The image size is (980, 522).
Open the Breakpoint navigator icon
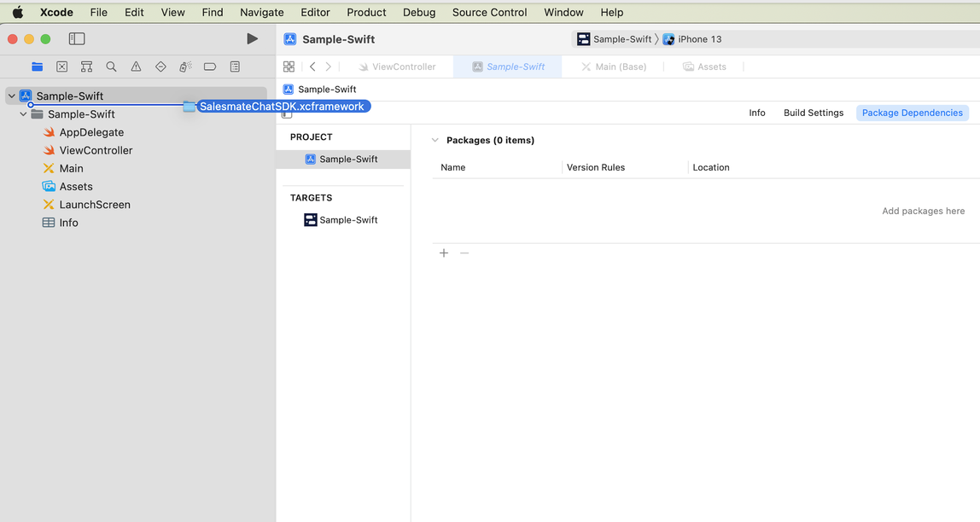(209, 67)
